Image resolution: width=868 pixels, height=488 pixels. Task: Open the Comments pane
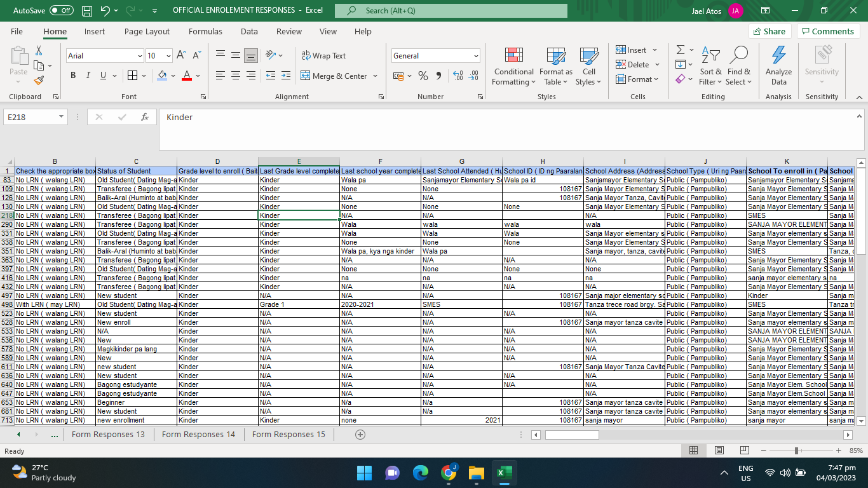click(828, 32)
